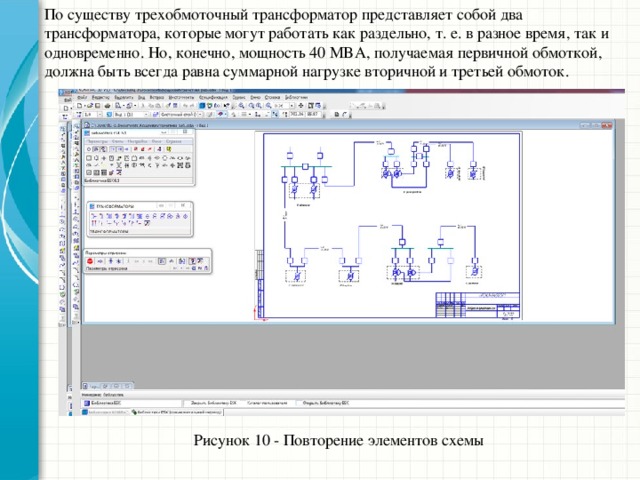Image resolution: width=640 pixels, height=480 pixels.
Task: Click the Print preview toolbar icon
Action: (118, 106)
